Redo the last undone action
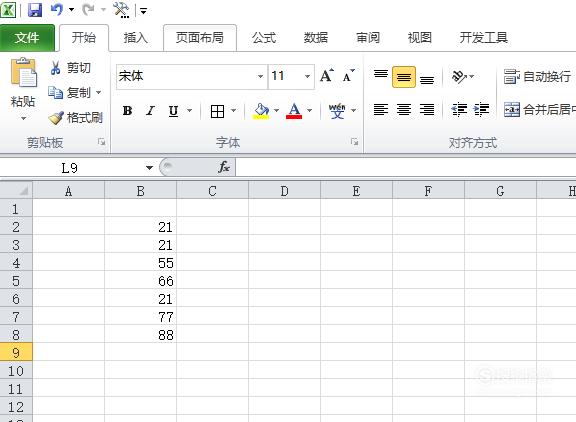Viewport: 576px width, 422px height. [89, 10]
